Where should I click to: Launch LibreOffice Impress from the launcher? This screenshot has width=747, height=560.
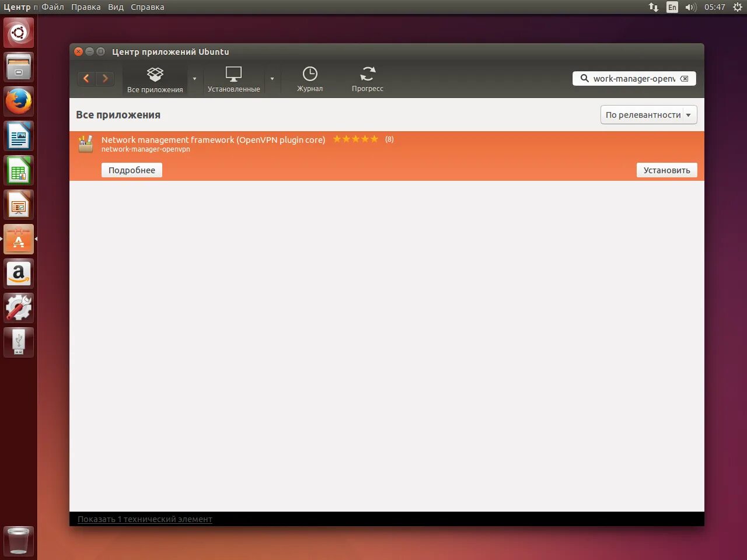(x=19, y=205)
